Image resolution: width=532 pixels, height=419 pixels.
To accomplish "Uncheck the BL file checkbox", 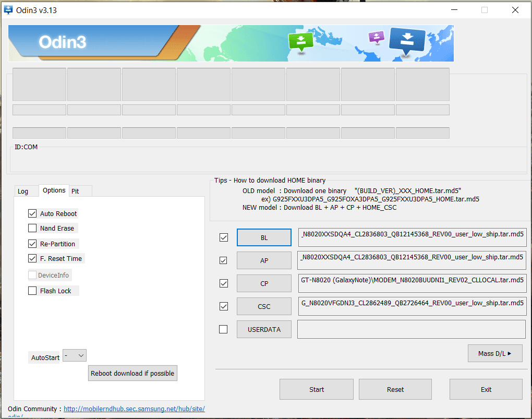I will 224,237.
